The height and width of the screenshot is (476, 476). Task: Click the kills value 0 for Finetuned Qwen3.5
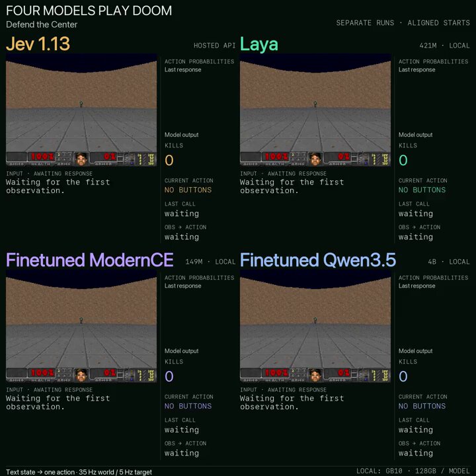tap(403, 376)
